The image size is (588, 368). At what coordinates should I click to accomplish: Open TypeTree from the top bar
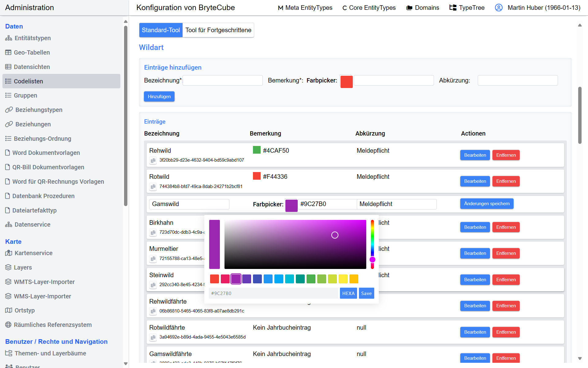click(467, 8)
